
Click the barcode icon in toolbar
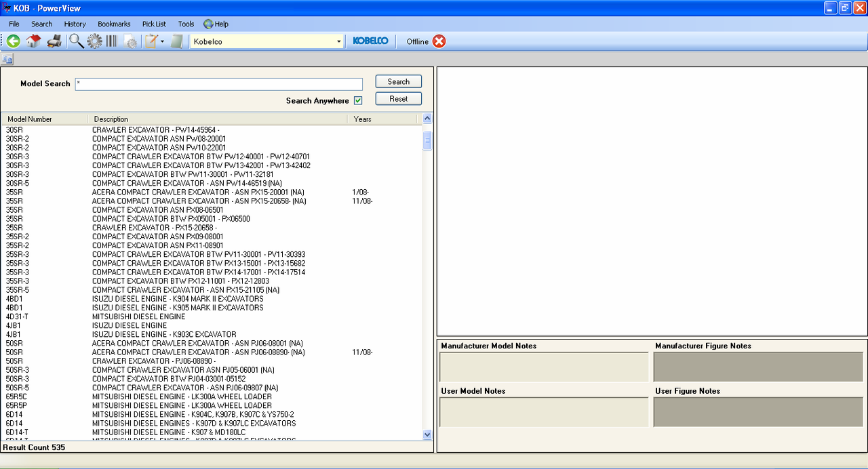pos(111,41)
